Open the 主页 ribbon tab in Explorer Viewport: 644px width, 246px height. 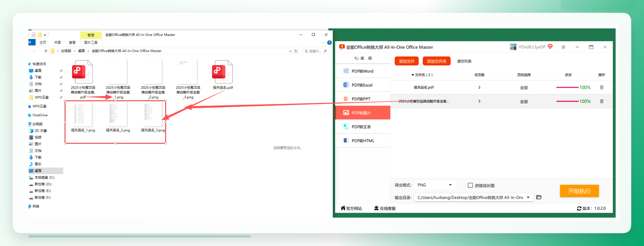tap(43, 42)
